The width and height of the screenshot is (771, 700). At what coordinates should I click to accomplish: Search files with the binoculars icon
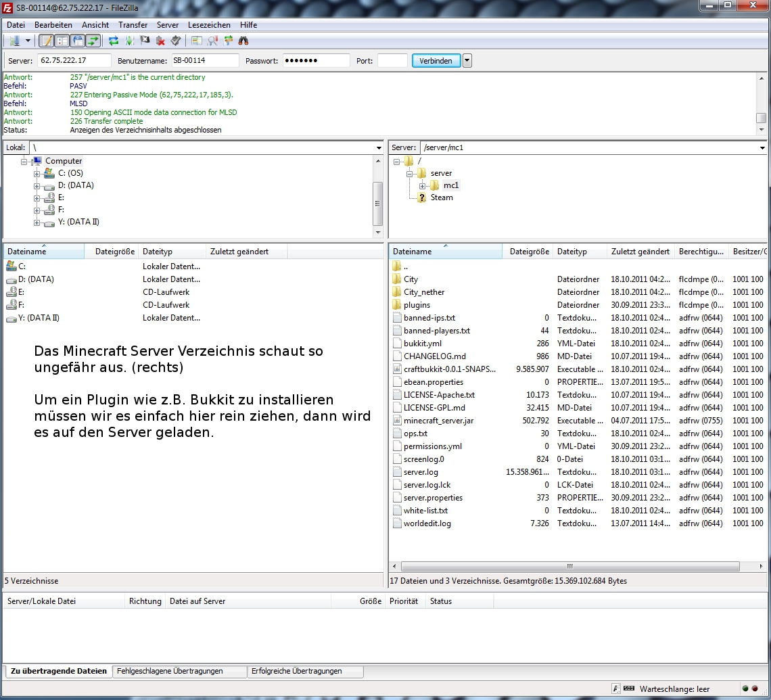(x=243, y=41)
